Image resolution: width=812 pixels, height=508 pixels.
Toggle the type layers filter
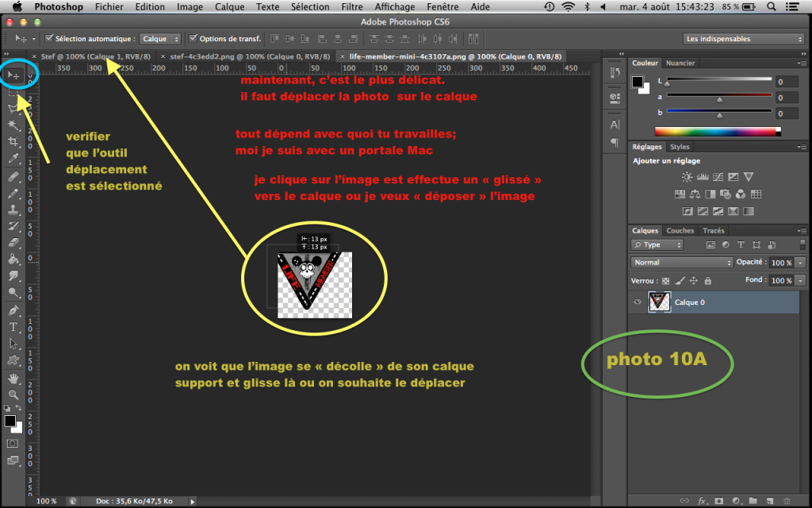[x=741, y=244]
